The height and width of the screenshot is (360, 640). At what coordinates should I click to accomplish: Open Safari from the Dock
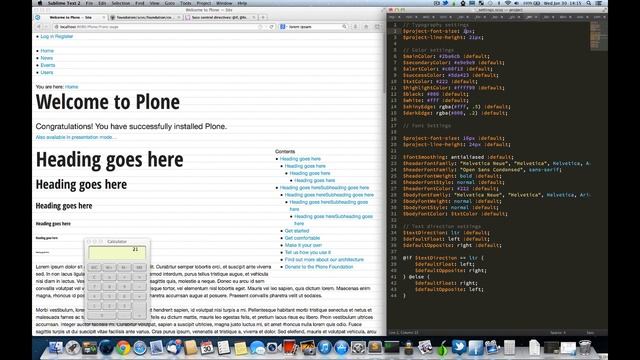[x=140, y=347]
